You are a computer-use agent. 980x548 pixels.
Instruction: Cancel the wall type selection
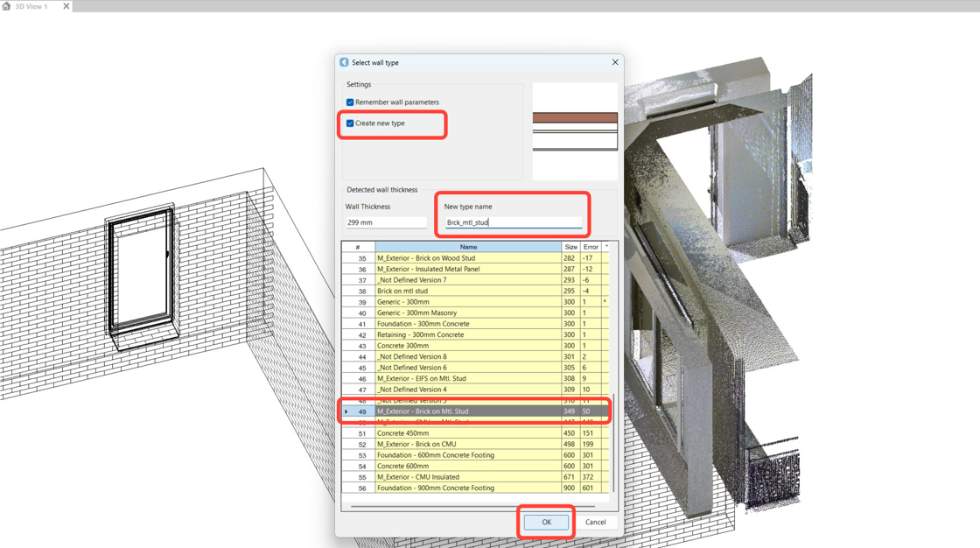tap(595, 523)
